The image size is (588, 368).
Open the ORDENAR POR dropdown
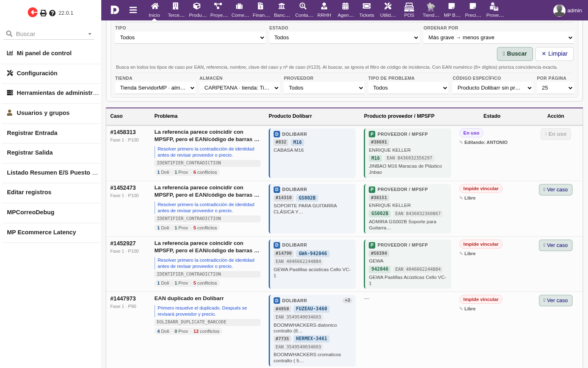(x=499, y=38)
